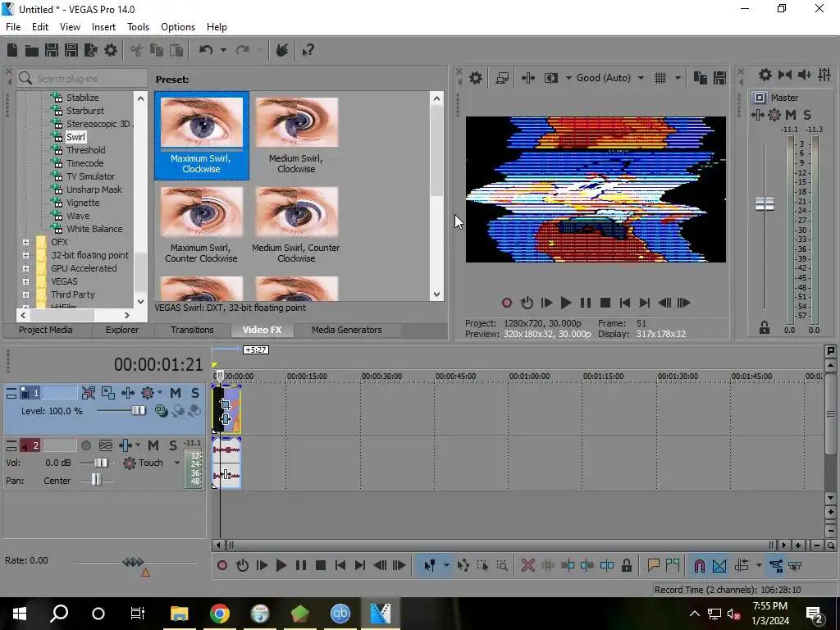Click Event Pan/Crop icon on video clip
840x630 pixels.
point(226,404)
